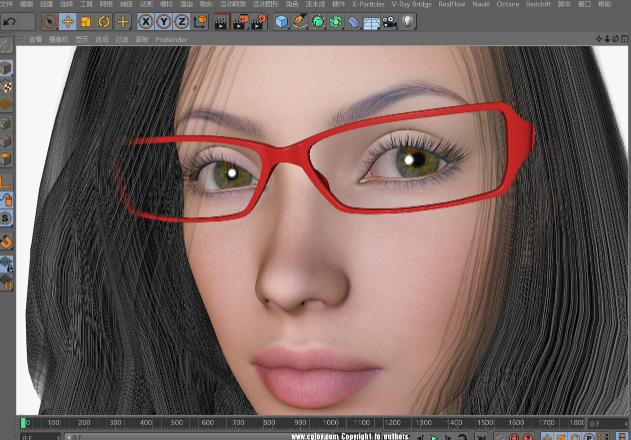The image size is (631, 440).
Task: Toggle the X axis lock
Action: point(146,21)
